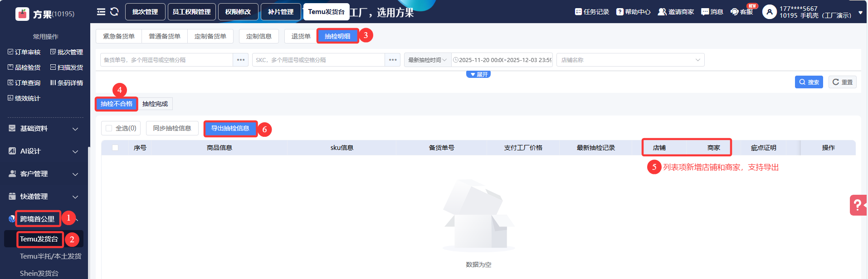Screen dimensions: 868x279
Task: Open 订单查询 shortcut
Action: [24, 83]
